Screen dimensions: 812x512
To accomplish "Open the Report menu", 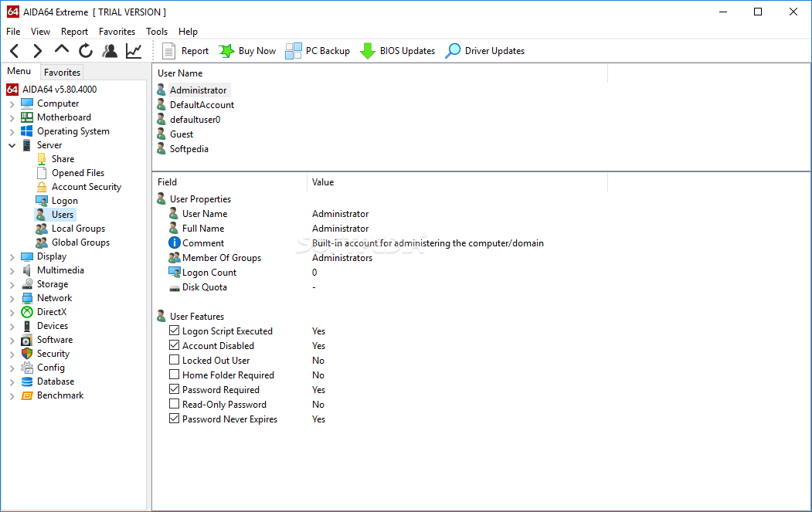I will [x=75, y=32].
